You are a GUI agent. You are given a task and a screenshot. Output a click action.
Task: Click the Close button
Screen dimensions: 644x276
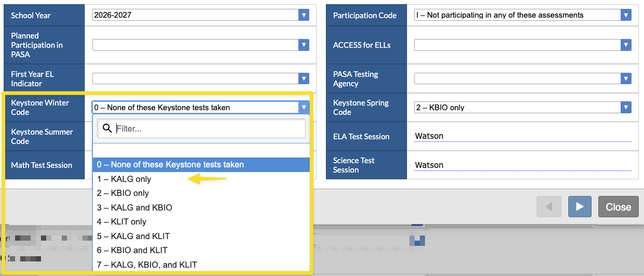point(619,206)
